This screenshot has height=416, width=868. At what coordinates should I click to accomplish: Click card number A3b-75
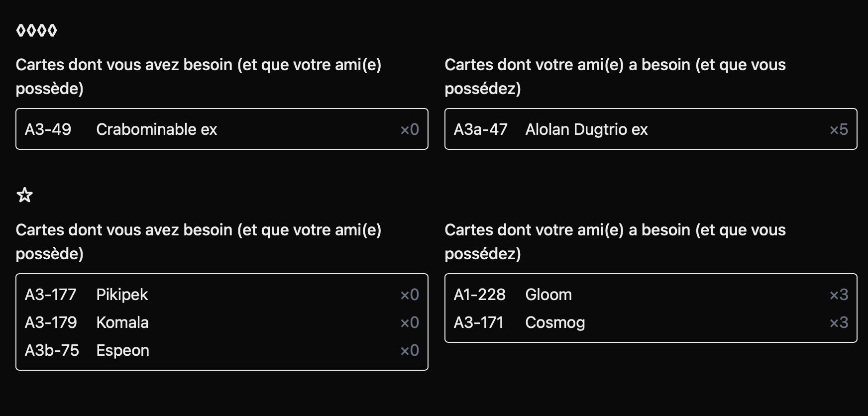pyautogui.click(x=52, y=350)
